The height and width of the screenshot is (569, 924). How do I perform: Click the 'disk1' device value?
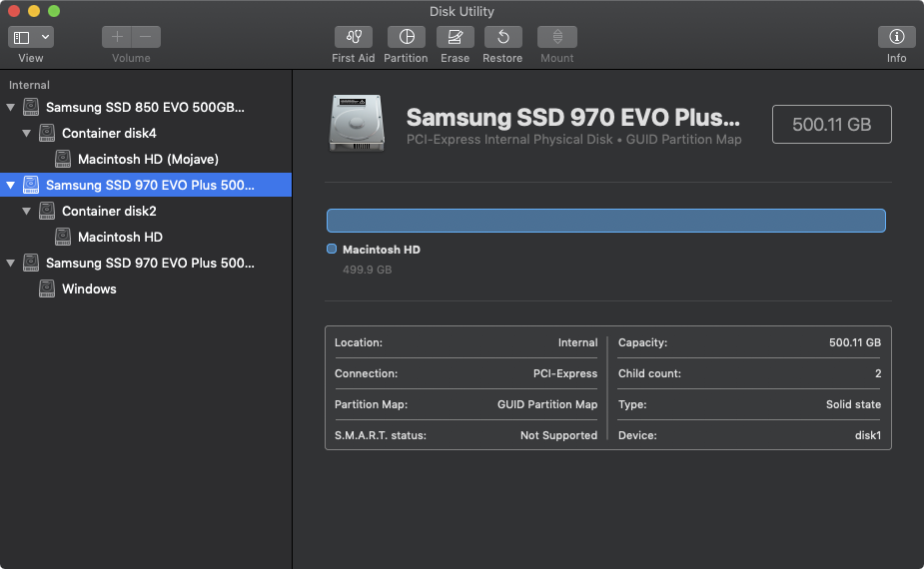coord(868,435)
